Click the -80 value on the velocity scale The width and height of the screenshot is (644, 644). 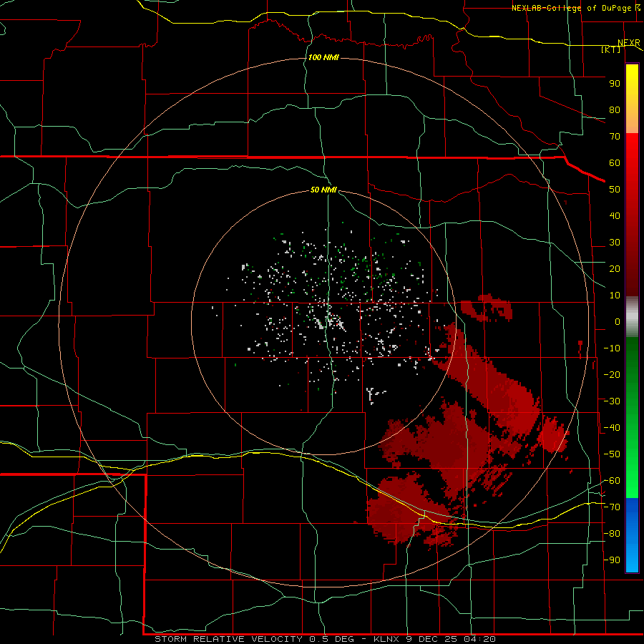(612, 534)
